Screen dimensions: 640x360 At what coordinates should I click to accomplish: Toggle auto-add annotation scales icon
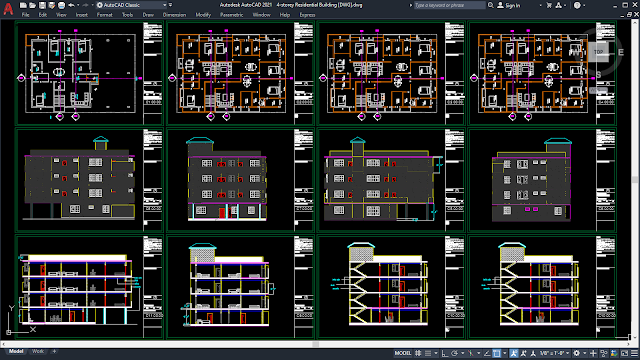pos(523,353)
